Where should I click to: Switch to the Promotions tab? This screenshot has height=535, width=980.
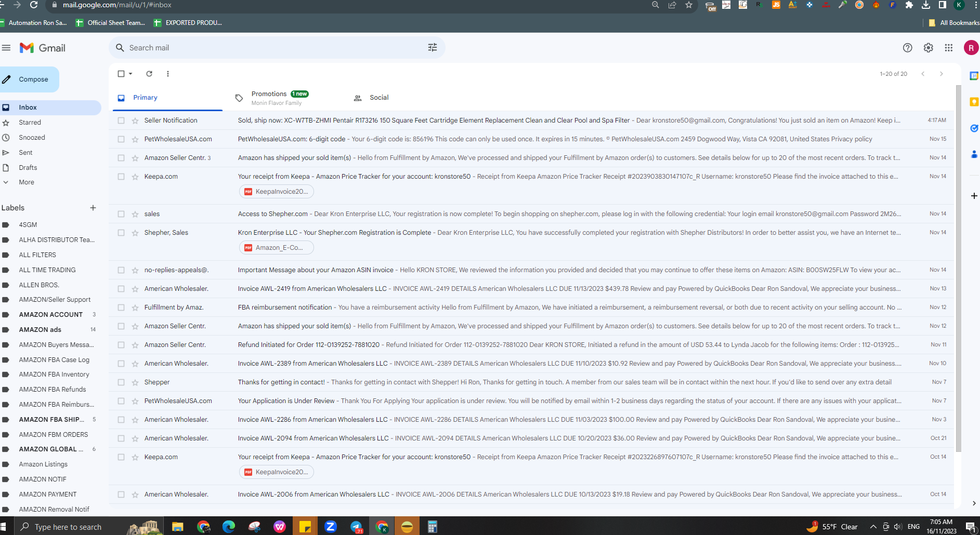click(285, 98)
